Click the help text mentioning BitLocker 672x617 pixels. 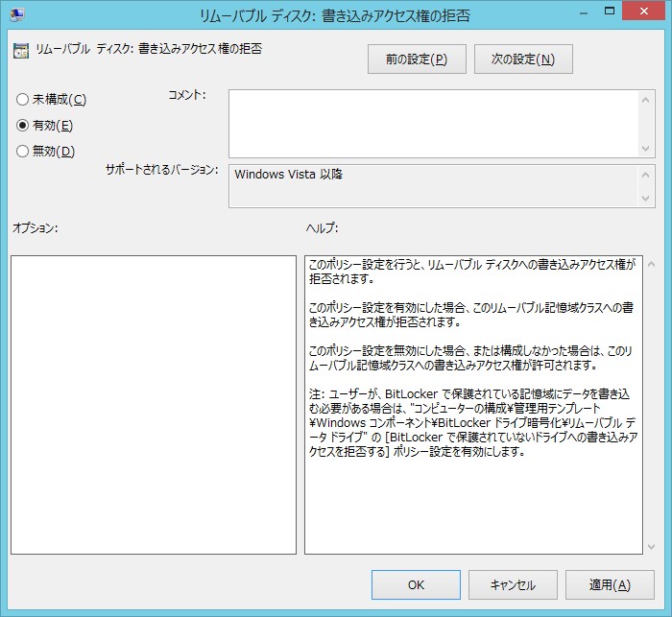pyautogui.click(x=471, y=422)
